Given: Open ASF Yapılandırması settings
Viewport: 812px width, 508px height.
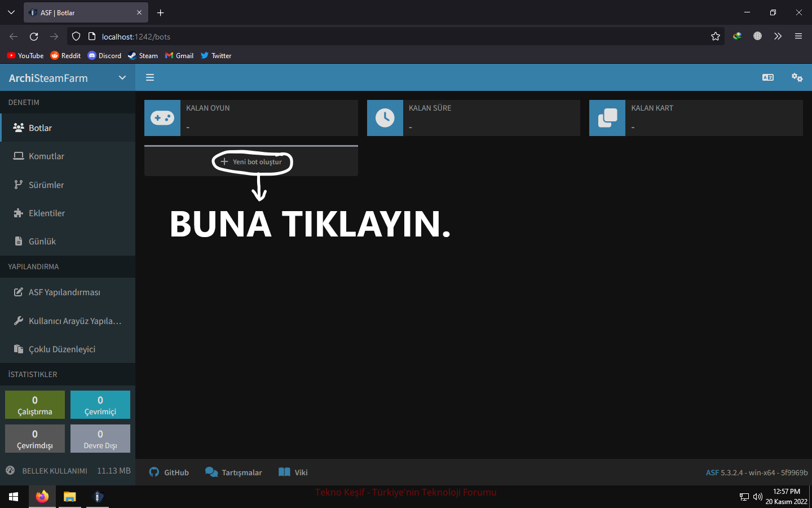Looking at the screenshot, I should pos(68,292).
